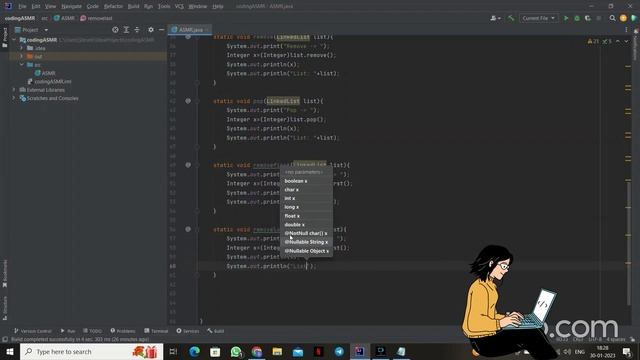The image size is (640, 360).
Task: Open editor tab options three dots
Action: (x=626, y=30)
